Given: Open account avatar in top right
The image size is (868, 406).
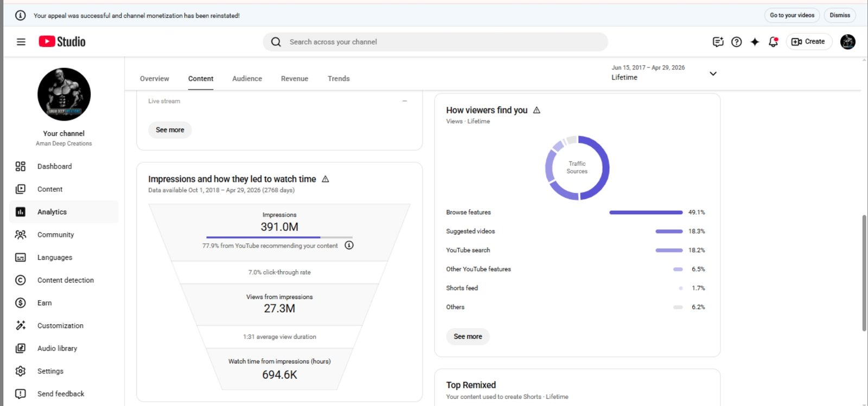Looking at the screenshot, I should tap(847, 42).
